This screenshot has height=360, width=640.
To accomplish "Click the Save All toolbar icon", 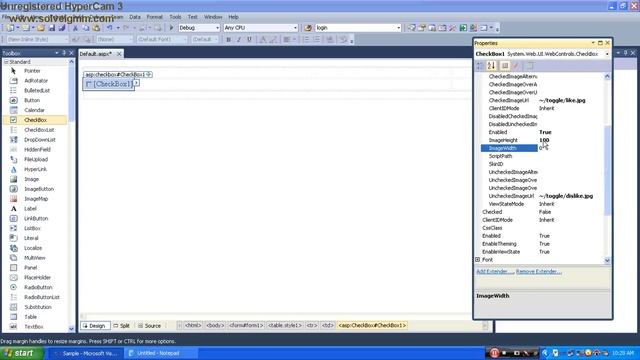I will tap(62, 28).
